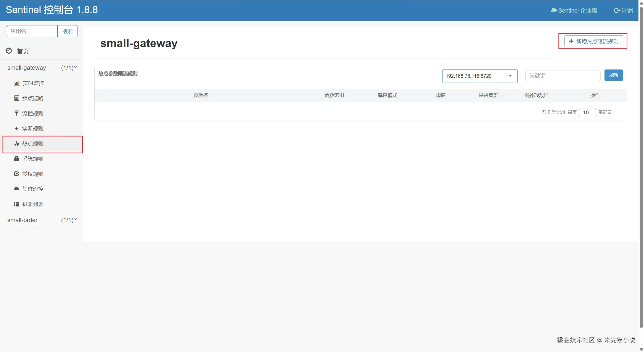
Task: Click the logout link in the header
Action: pos(623,11)
